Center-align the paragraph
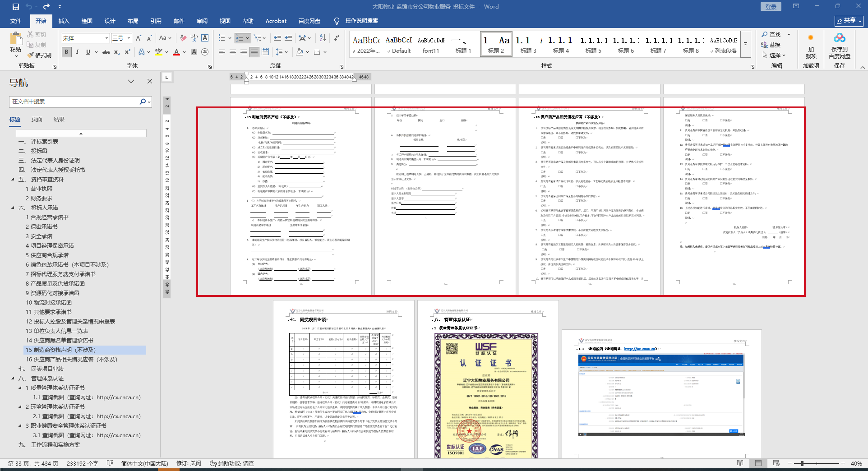Viewport: 868px width, 471px height. point(233,52)
